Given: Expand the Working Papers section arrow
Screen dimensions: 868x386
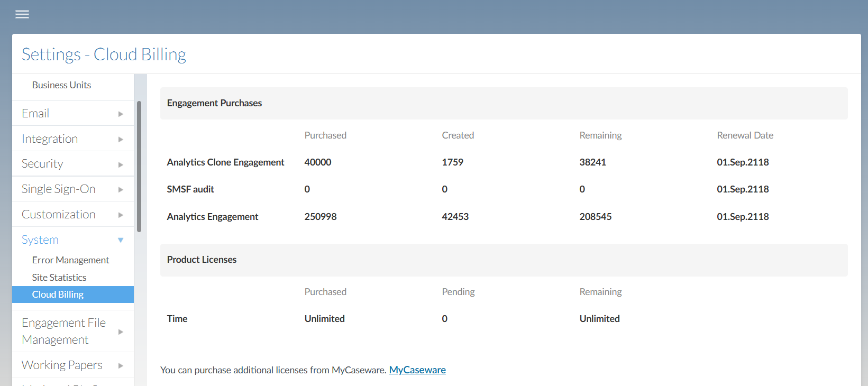Looking at the screenshot, I should [x=121, y=365].
